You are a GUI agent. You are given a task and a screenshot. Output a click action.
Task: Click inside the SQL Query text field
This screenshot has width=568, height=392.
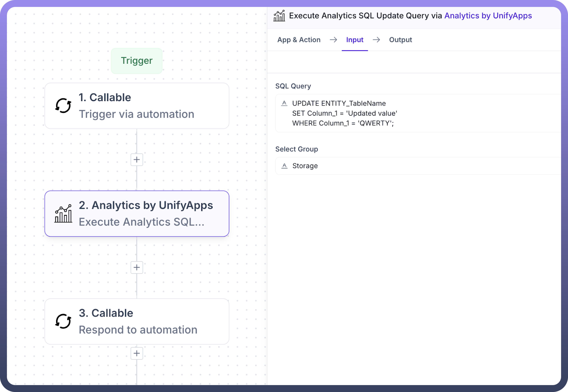[x=418, y=113]
